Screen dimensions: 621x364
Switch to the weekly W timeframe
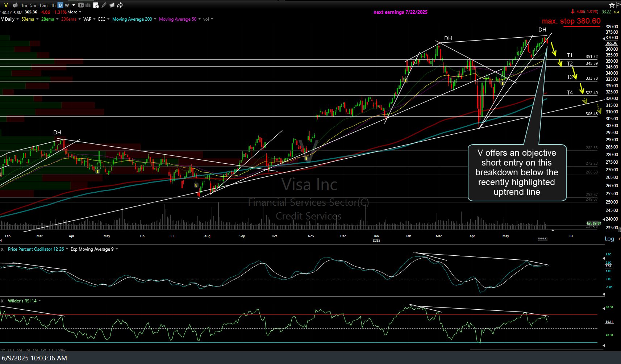[67, 5]
